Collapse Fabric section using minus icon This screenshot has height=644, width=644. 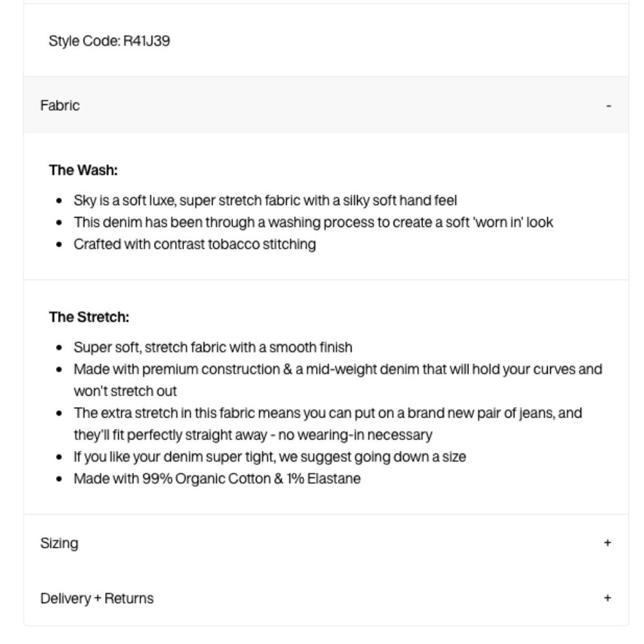(x=609, y=106)
